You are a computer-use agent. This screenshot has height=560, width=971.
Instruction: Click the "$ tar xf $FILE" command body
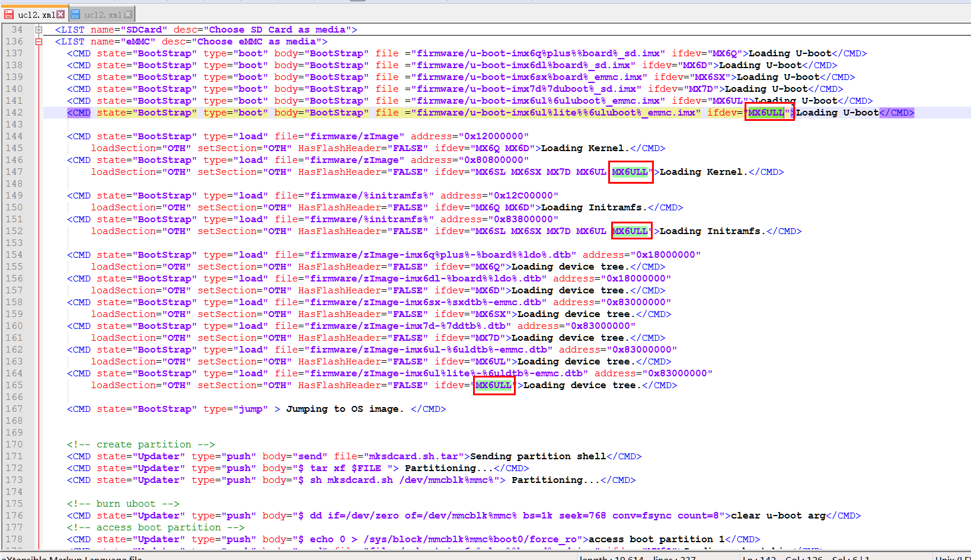339,468
